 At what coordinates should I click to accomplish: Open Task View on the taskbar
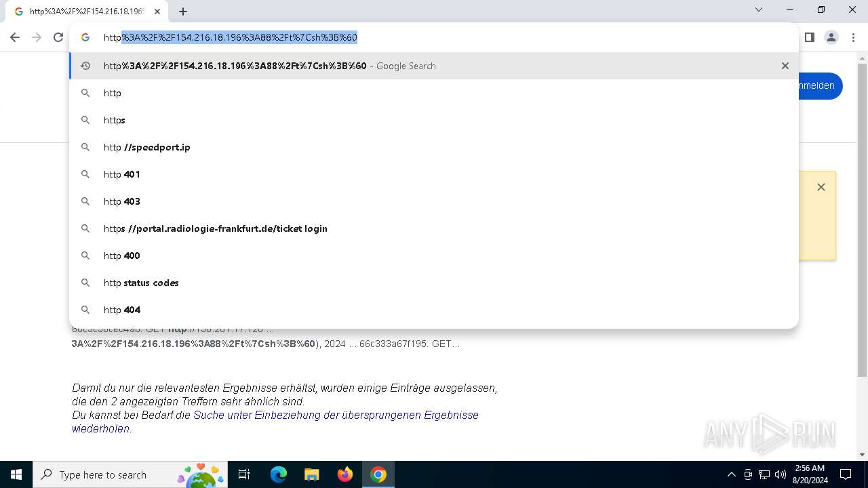click(244, 474)
